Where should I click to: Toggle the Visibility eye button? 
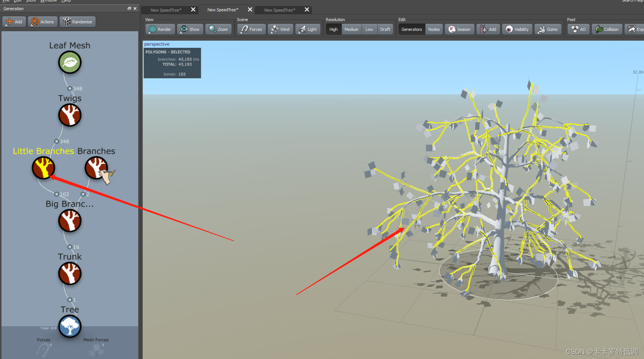click(517, 29)
